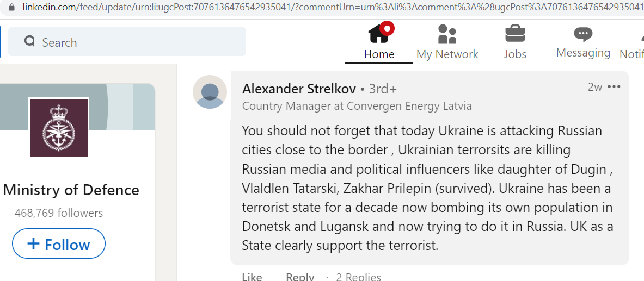Click the search magnifier icon
Image resolution: width=644 pixels, height=281 pixels.
coord(29,41)
